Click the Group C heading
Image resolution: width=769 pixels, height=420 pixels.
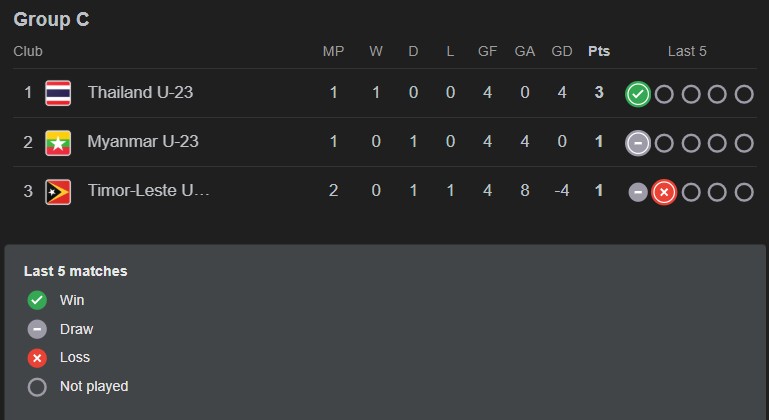[51, 19]
